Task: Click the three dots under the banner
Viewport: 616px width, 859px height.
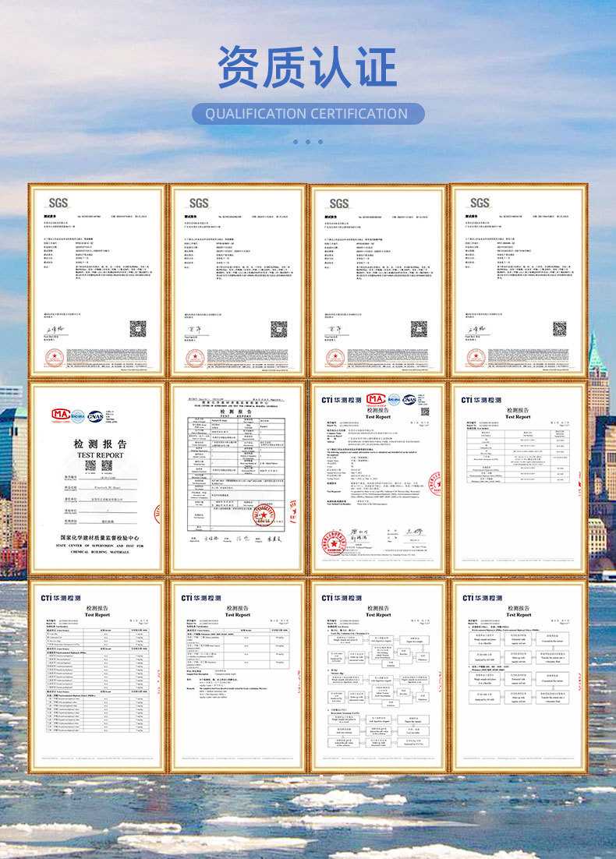Action: pos(308,142)
